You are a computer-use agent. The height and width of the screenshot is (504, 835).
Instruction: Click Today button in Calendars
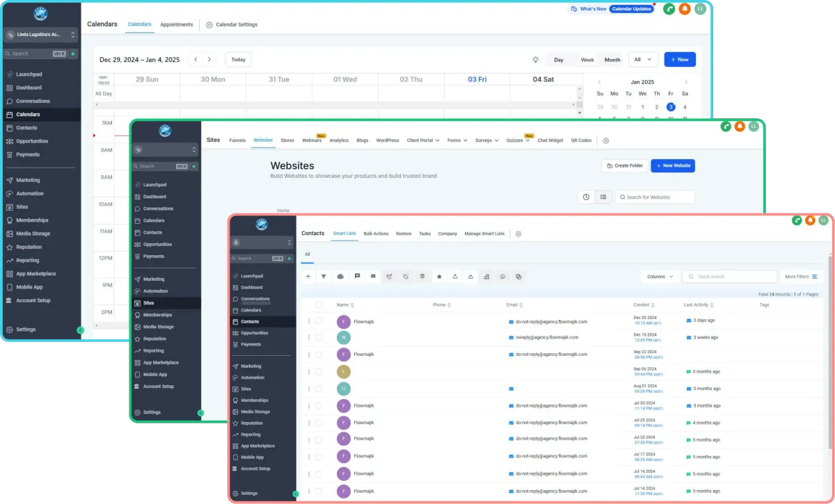[x=239, y=60]
